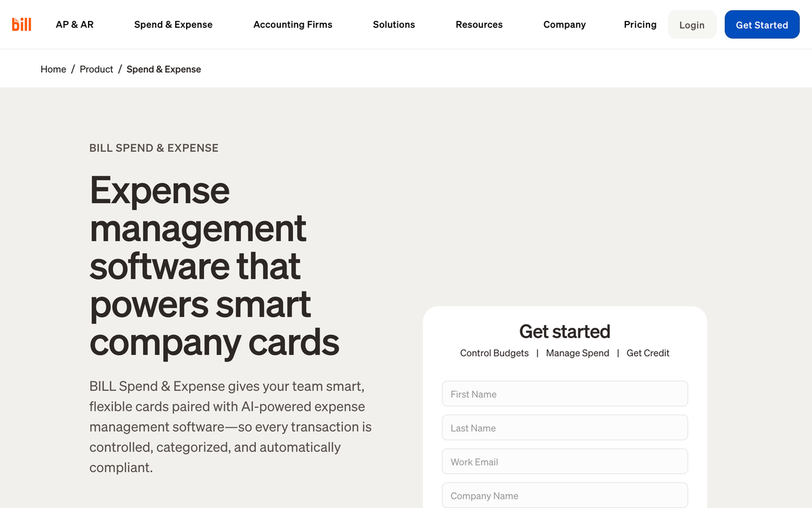Focus the Work Email field
This screenshot has height=508, width=812.
click(565, 461)
